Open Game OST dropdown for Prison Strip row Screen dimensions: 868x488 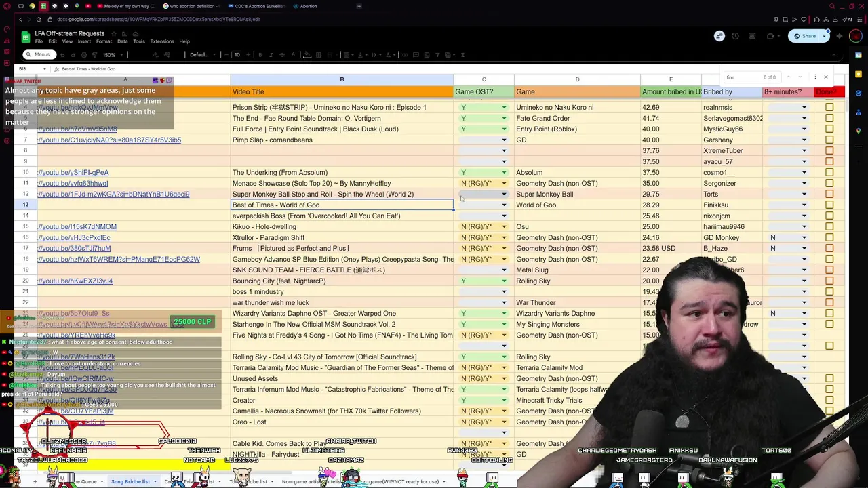point(504,107)
